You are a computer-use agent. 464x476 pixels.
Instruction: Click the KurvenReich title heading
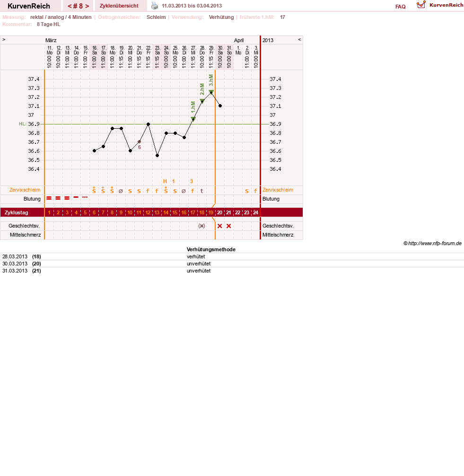tap(29, 6)
